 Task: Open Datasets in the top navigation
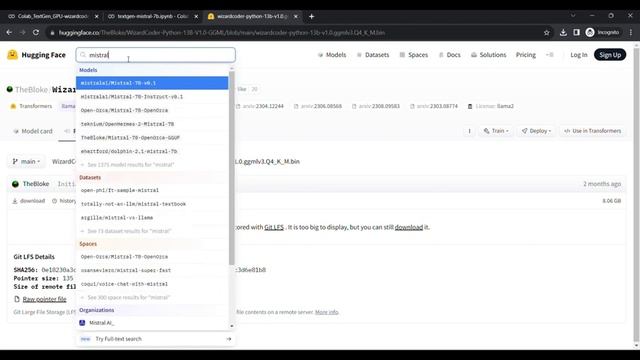[x=373, y=55]
